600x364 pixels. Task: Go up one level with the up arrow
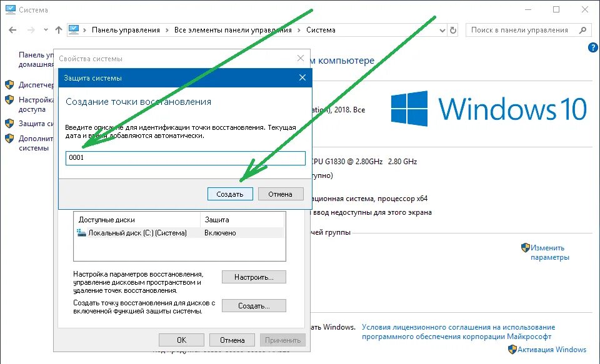pos(59,30)
